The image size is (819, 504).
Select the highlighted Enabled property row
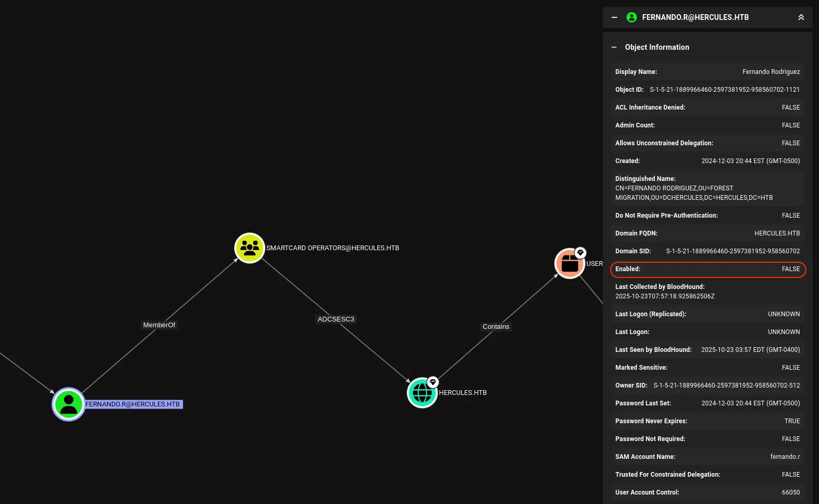[x=707, y=269]
